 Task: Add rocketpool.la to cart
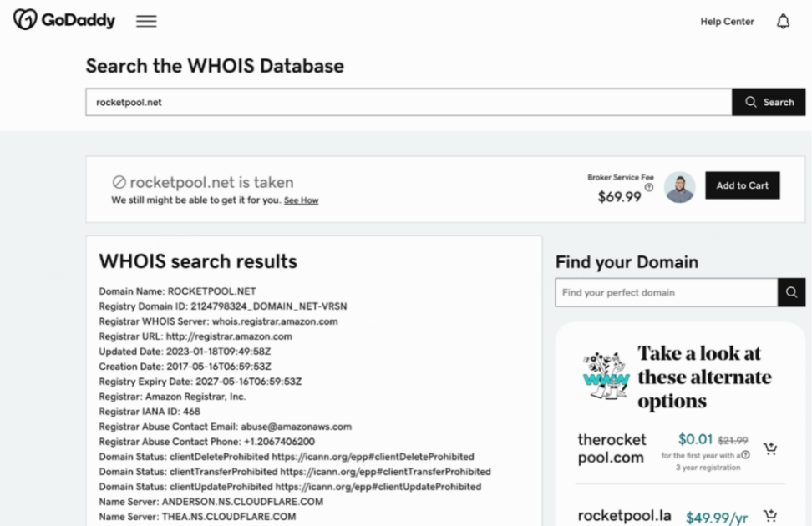770,516
